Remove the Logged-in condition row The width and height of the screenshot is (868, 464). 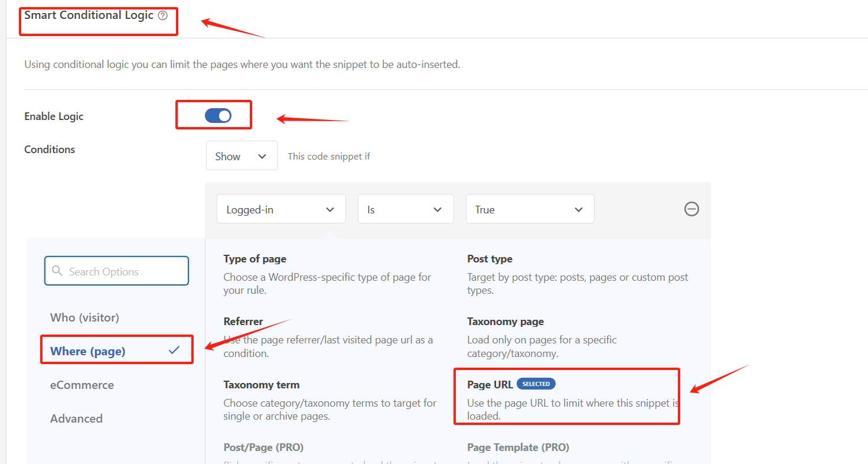pyautogui.click(x=691, y=209)
